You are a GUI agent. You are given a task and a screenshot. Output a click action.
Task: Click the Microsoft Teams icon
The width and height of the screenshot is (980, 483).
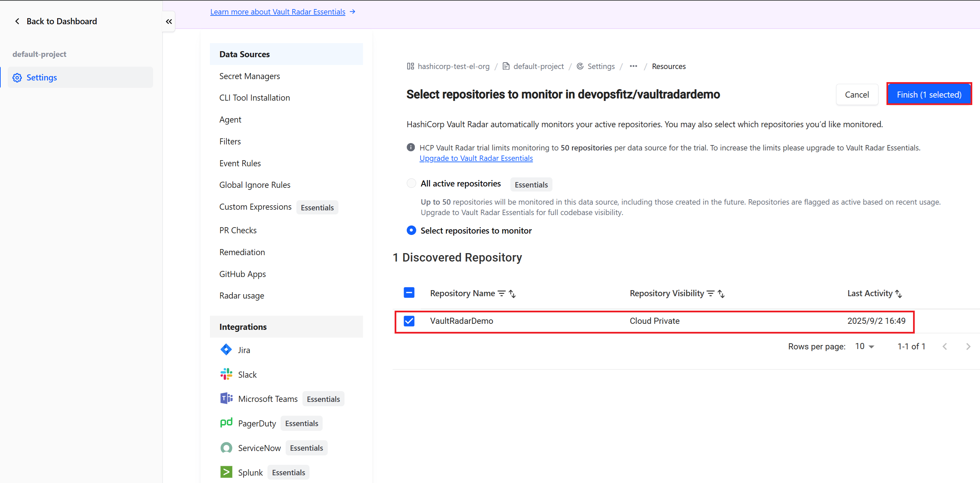coord(226,399)
